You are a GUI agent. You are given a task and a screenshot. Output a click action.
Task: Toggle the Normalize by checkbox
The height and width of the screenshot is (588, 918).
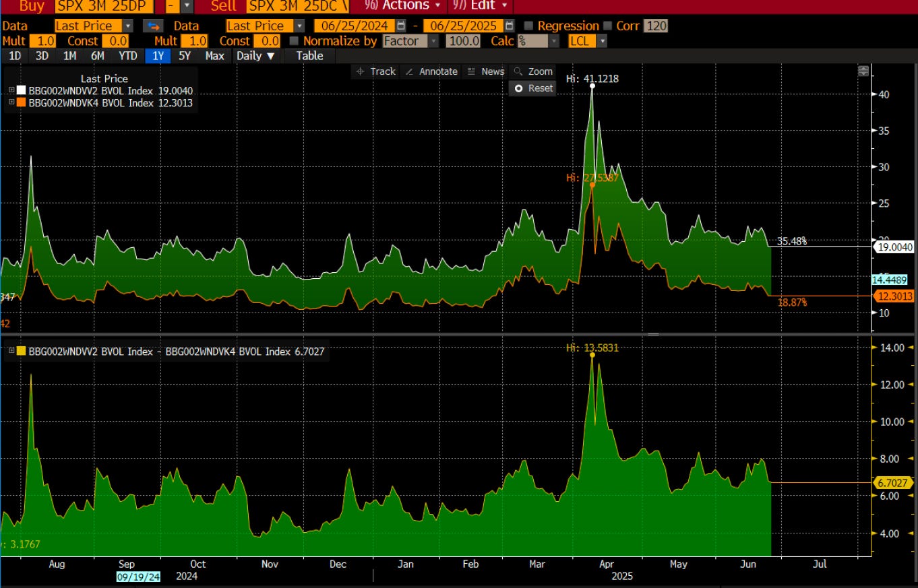point(294,41)
